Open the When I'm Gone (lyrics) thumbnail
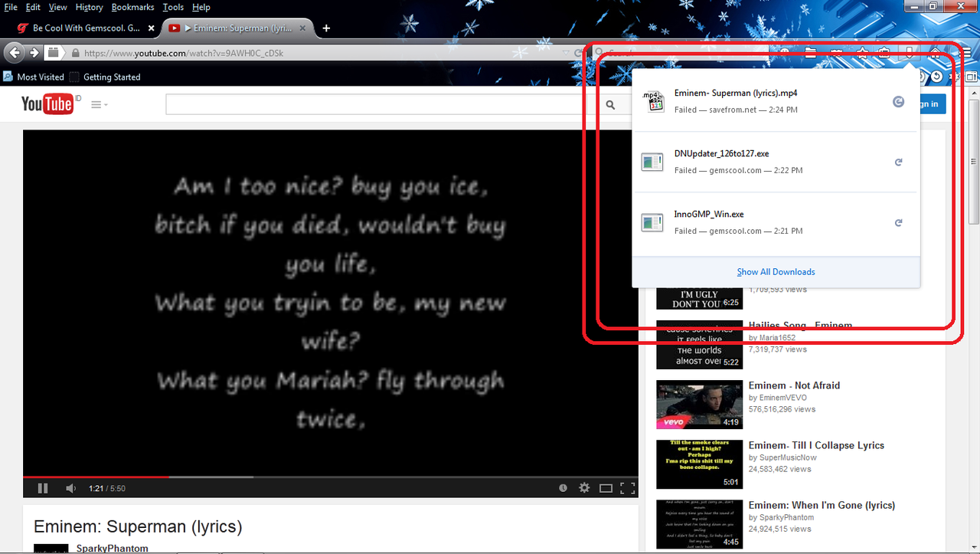The image size is (980, 554). pyautogui.click(x=700, y=523)
